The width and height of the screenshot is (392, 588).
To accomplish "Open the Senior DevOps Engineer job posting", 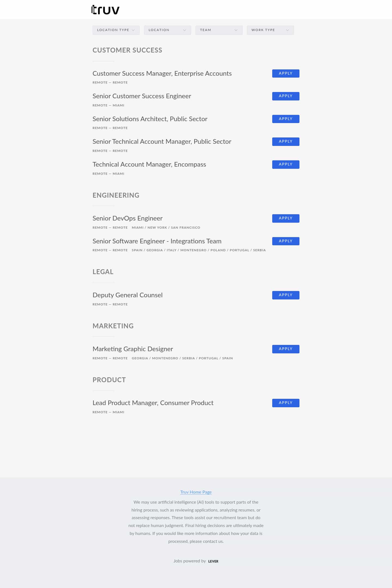I will pyautogui.click(x=127, y=218).
